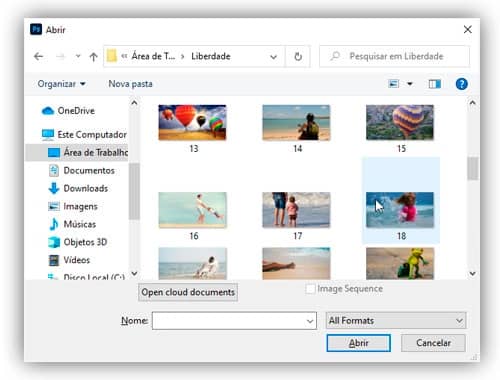Go back with the left arrow
The image size is (500, 380).
(x=39, y=56)
